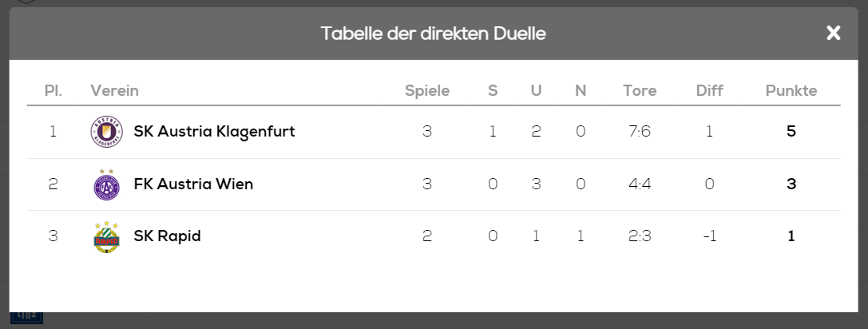The height and width of the screenshot is (329, 868).
Task: Click Austria Wien's 4:4 goals value
Action: (x=640, y=184)
